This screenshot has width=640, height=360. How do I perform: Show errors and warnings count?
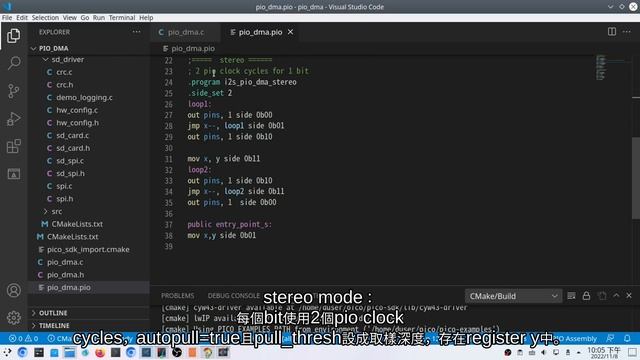[23, 338]
